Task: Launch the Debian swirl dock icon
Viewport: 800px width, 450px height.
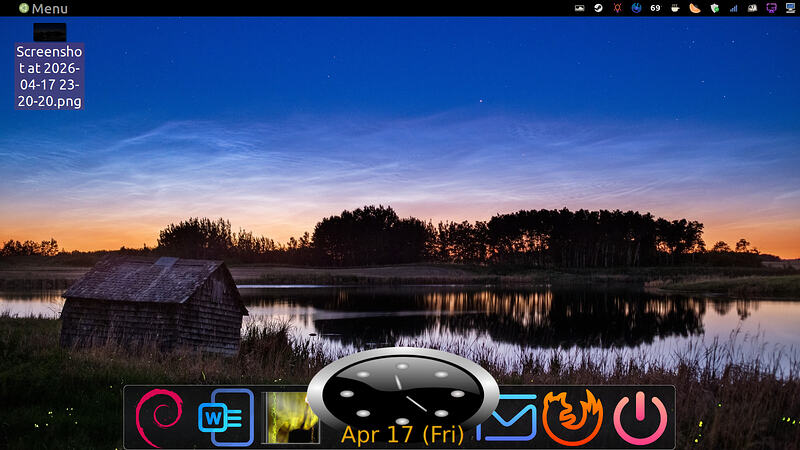Action: [x=159, y=417]
